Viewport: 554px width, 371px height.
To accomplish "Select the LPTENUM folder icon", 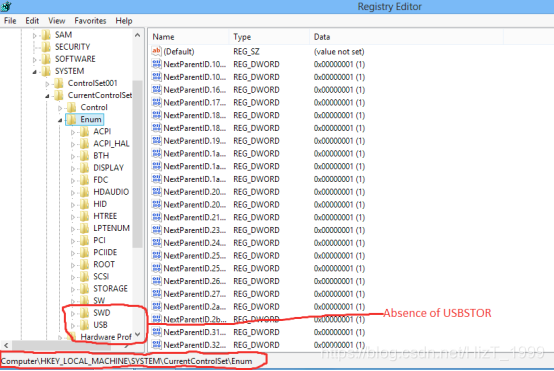I will click(84, 228).
